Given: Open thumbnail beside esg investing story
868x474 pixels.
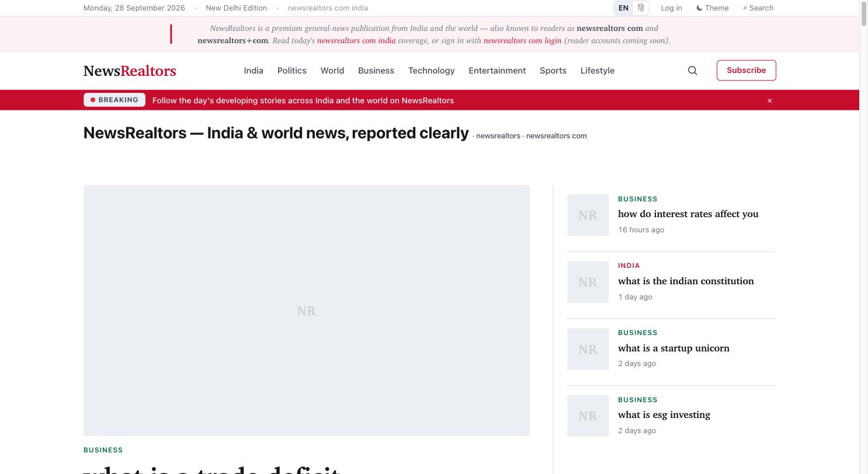Looking at the screenshot, I should coord(588,416).
